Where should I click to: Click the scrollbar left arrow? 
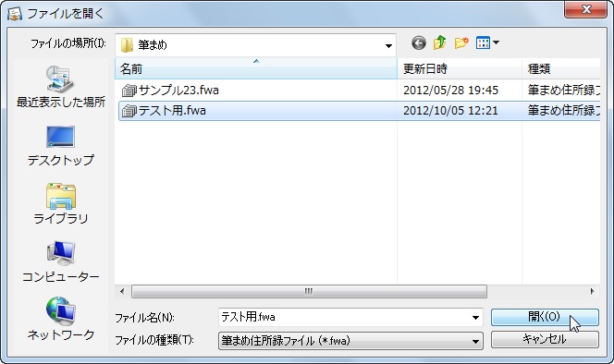click(x=122, y=292)
